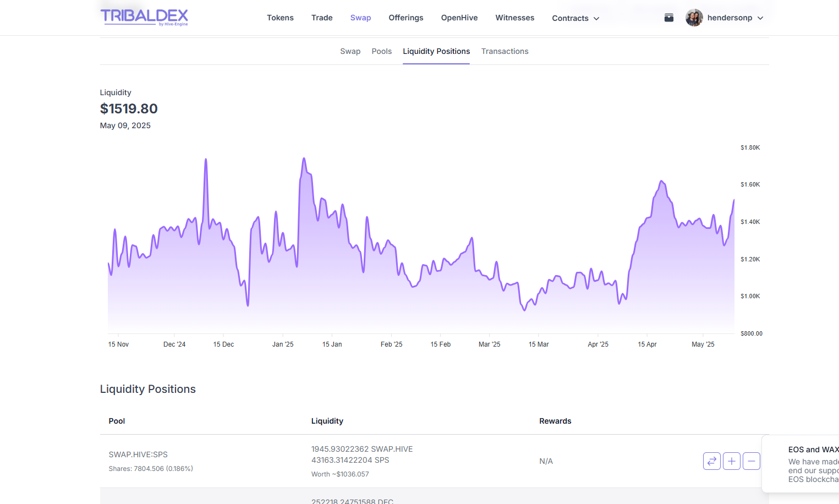Click the Liquidity column header
The width and height of the screenshot is (839, 504).
(327, 421)
